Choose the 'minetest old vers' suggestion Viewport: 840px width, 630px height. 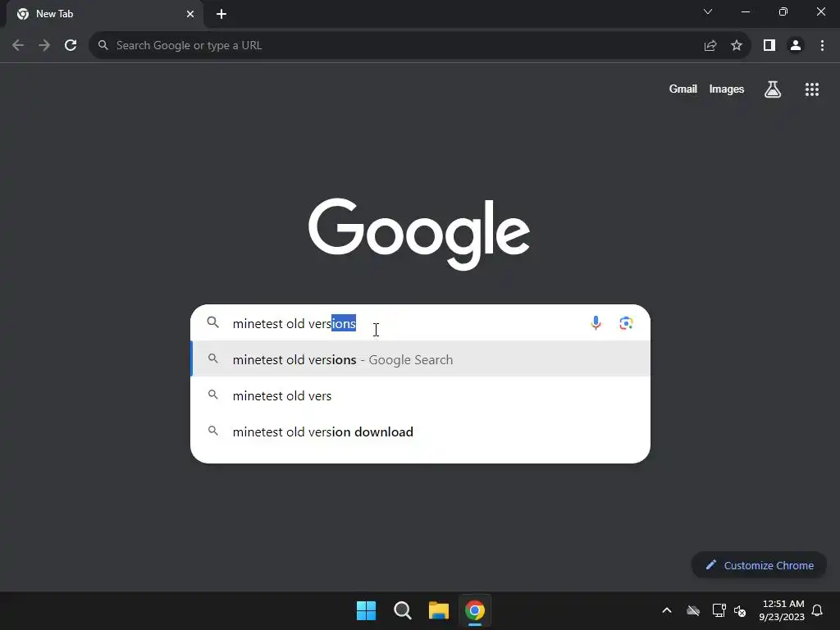coord(421,396)
